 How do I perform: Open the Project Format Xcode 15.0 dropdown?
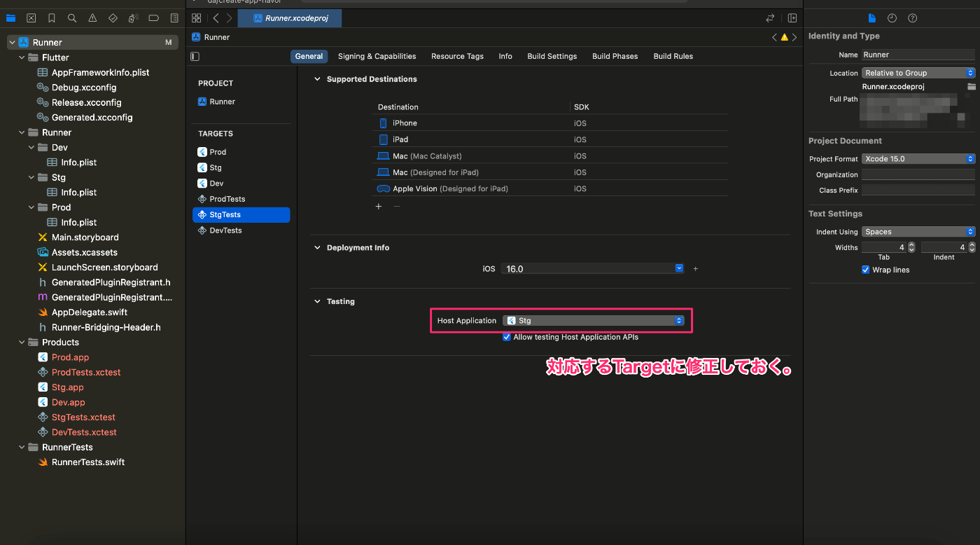point(918,159)
